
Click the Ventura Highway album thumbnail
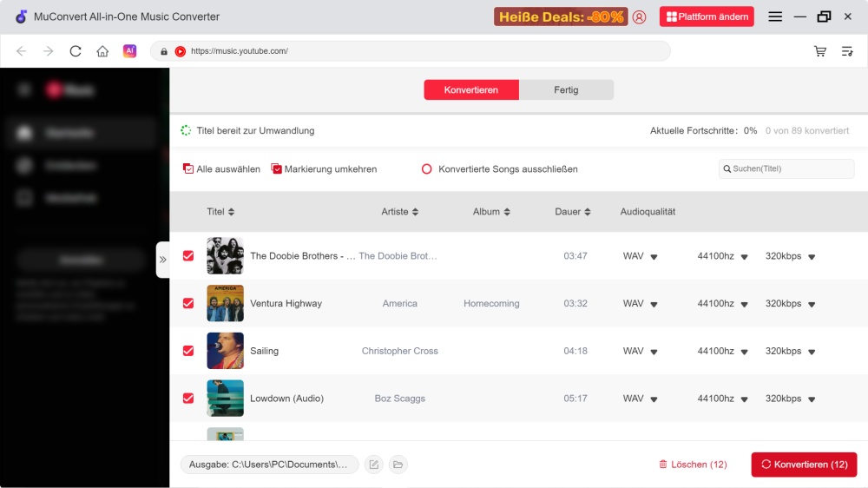(x=226, y=304)
